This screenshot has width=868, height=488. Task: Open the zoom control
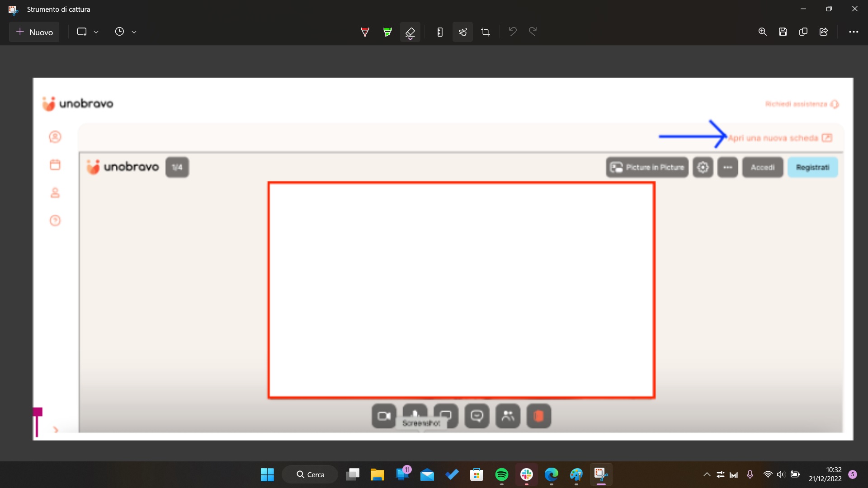[x=763, y=32]
